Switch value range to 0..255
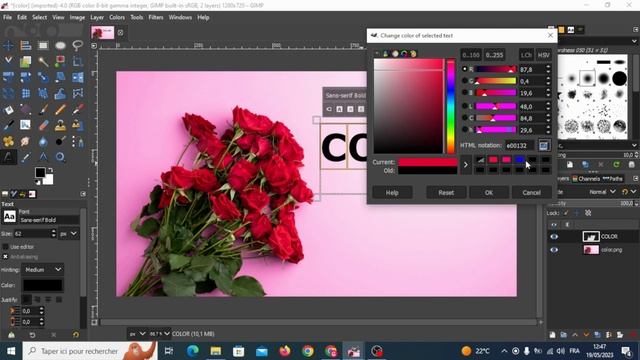This screenshot has width=640, height=360. [x=495, y=55]
